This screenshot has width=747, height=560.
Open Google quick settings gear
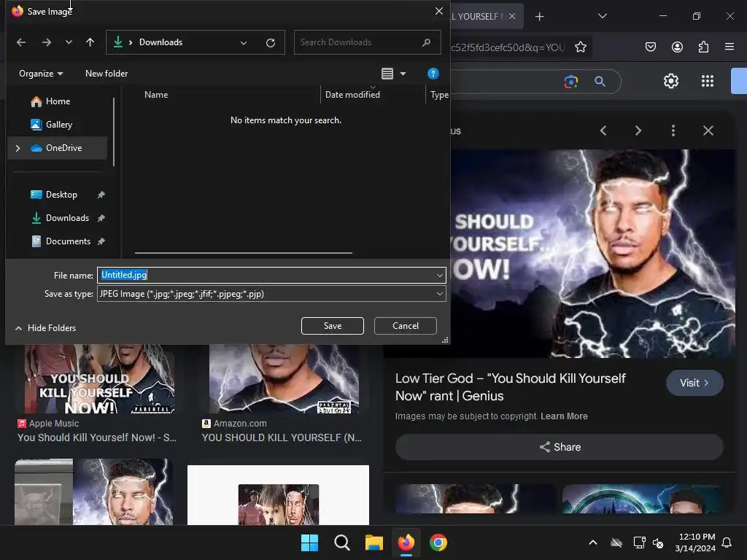pyautogui.click(x=671, y=81)
